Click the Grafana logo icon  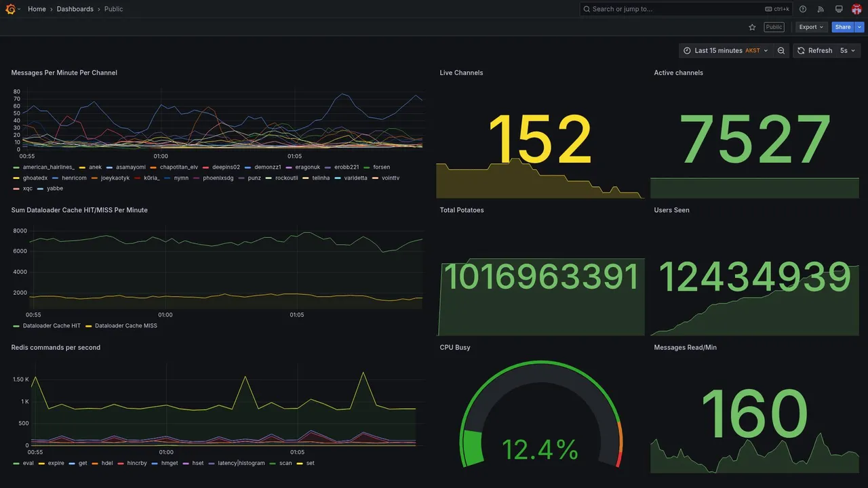tap(10, 9)
